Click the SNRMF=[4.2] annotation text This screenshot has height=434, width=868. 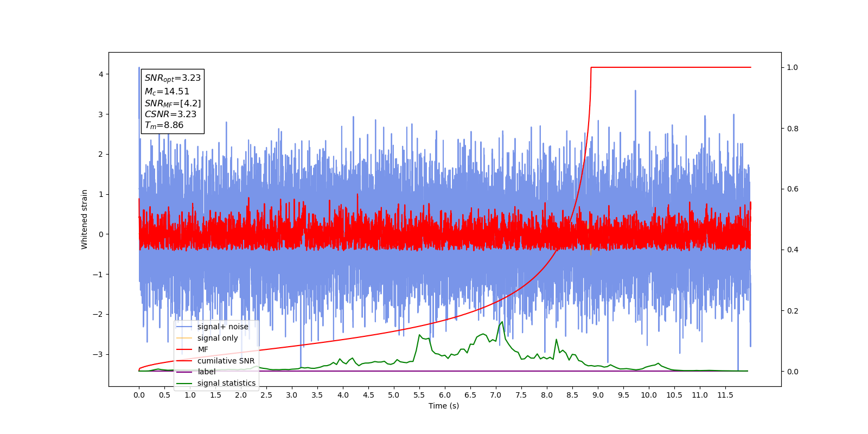click(173, 103)
